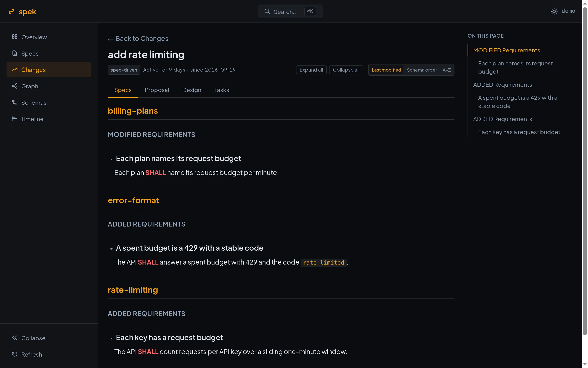Jump to 'Each plan names its request budget' outline

(x=515, y=67)
